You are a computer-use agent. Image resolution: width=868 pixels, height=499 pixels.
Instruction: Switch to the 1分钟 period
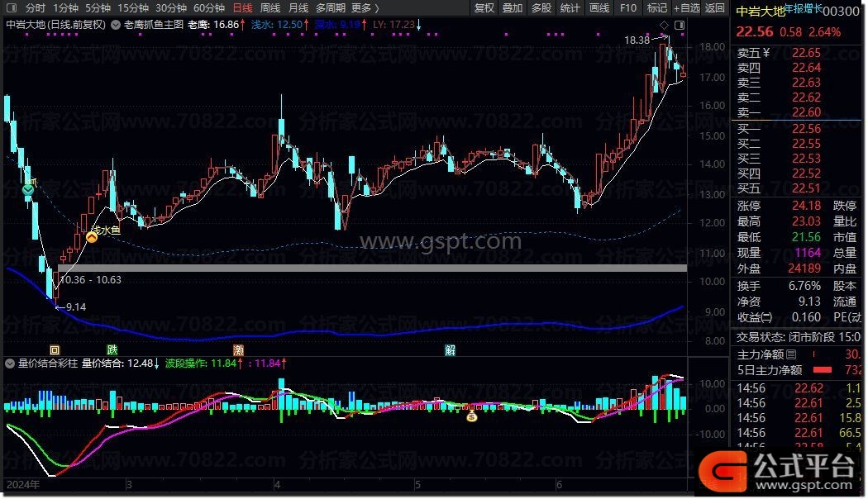coord(66,8)
